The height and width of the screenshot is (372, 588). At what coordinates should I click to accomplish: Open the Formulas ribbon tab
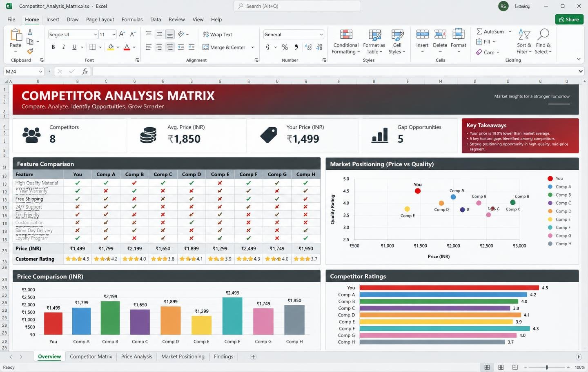tap(132, 20)
